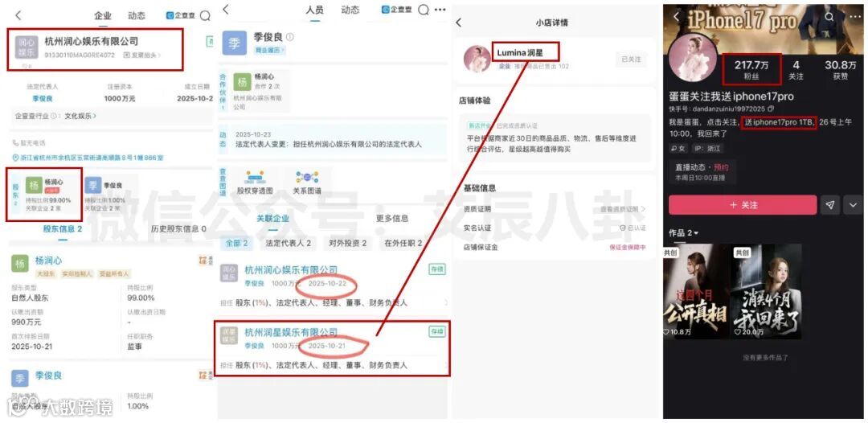Image resolution: width=868 pixels, height=423 pixels.
Task: Select the 股东信息 2 tab
Action: tap(63, 228)
